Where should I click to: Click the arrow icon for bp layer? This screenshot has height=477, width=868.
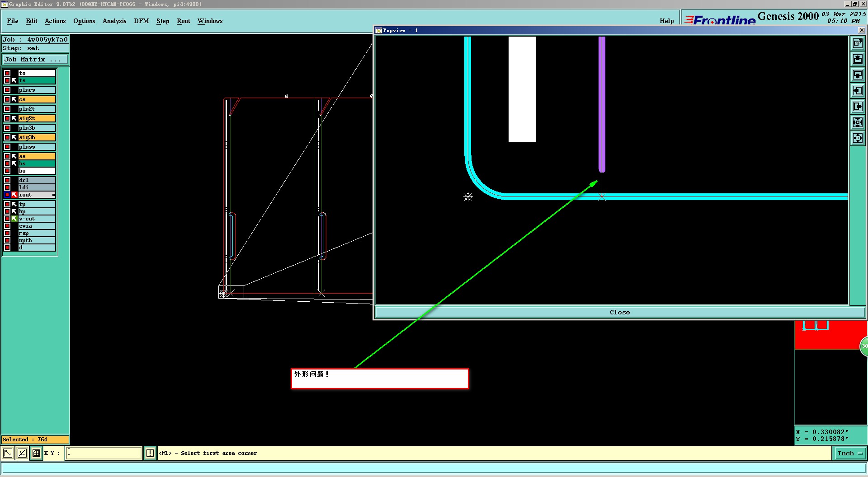pyautogui.click(x=14, y=211)
